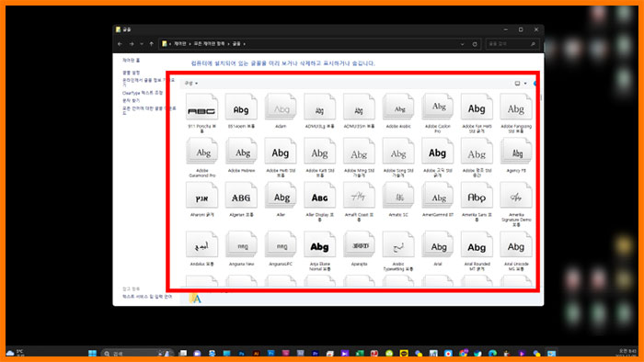
Task: Select the Adobe Hebrew font icon
Action: pos(241,152)
